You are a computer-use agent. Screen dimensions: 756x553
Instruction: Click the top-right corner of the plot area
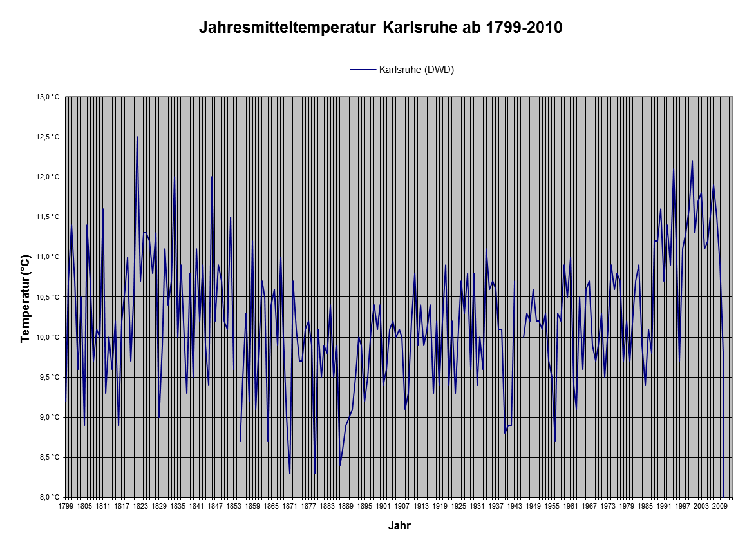(733, 97)
